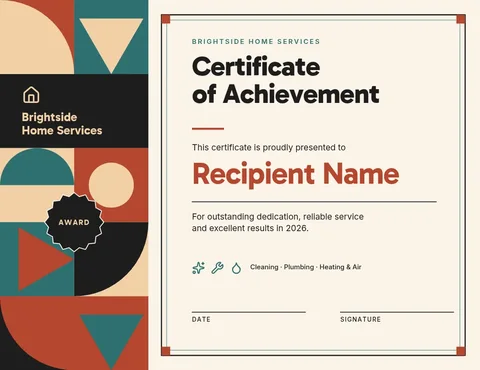The width and height of the screenshot is (480, 370).
Task: Click the SIGNATURE label
Action: pyautogui.click(x=360, y=319)
